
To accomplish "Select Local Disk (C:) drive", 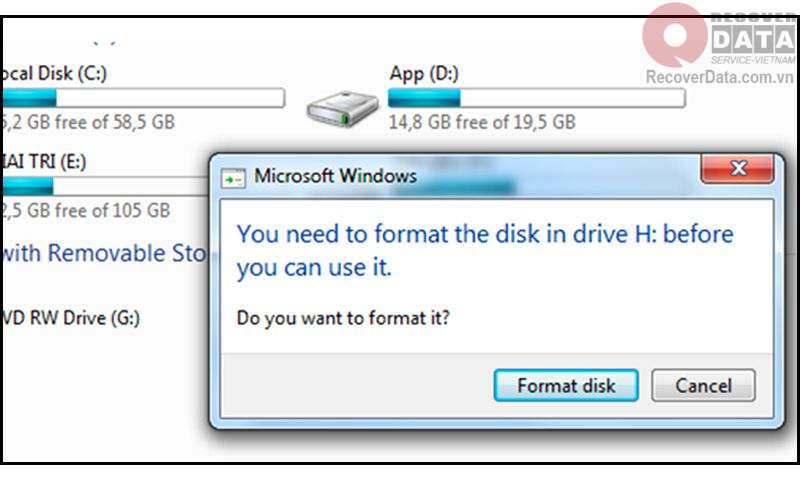I will point(54,73).
